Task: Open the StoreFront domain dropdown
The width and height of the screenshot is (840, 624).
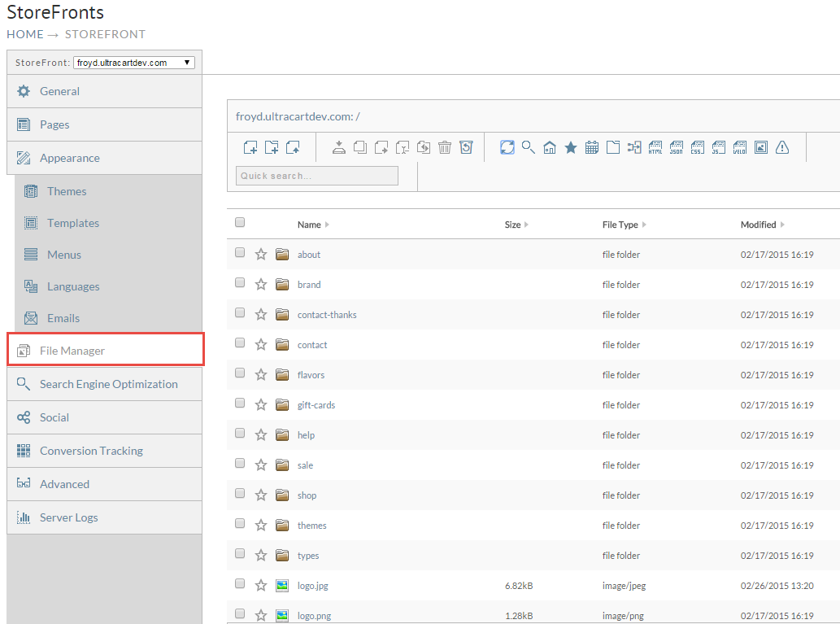Action: point(134,63)
